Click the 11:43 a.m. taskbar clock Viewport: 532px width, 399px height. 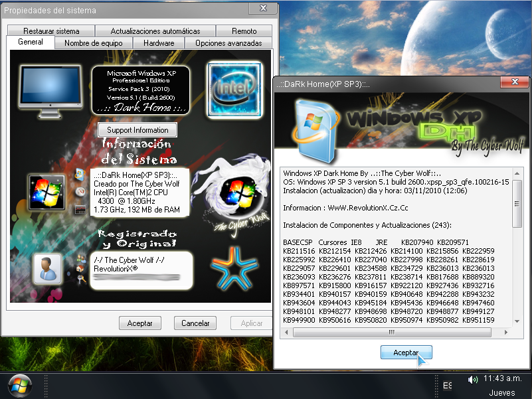coord(502,378)
